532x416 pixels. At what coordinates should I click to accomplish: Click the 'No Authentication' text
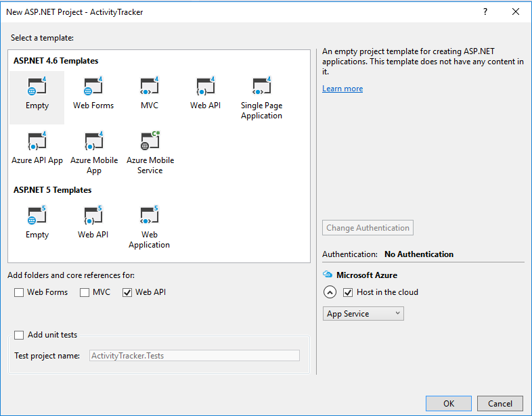point(419,254)
